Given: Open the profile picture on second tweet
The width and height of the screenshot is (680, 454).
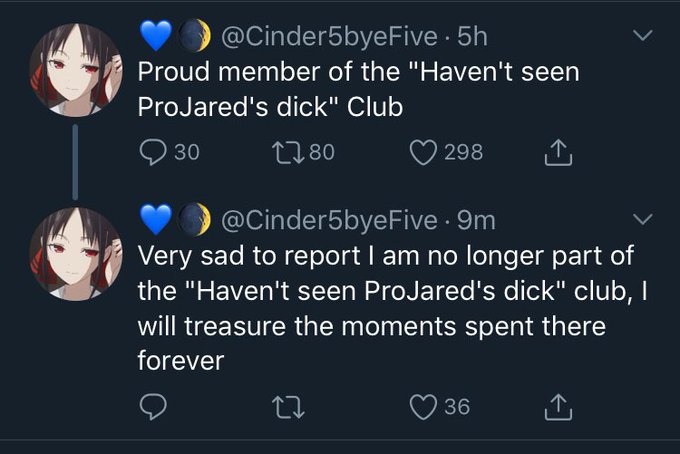Looking at the screenshot, I should [x=76, y=253].
